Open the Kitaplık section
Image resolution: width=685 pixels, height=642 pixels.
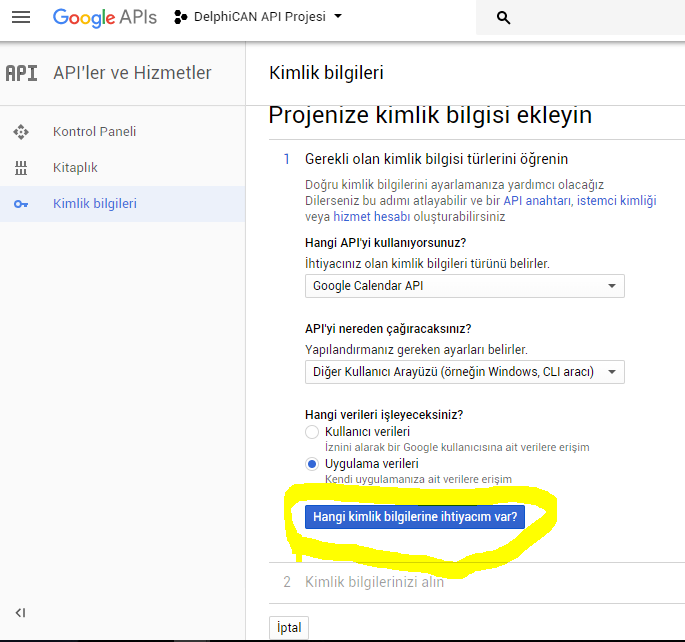tap(75, 168)
